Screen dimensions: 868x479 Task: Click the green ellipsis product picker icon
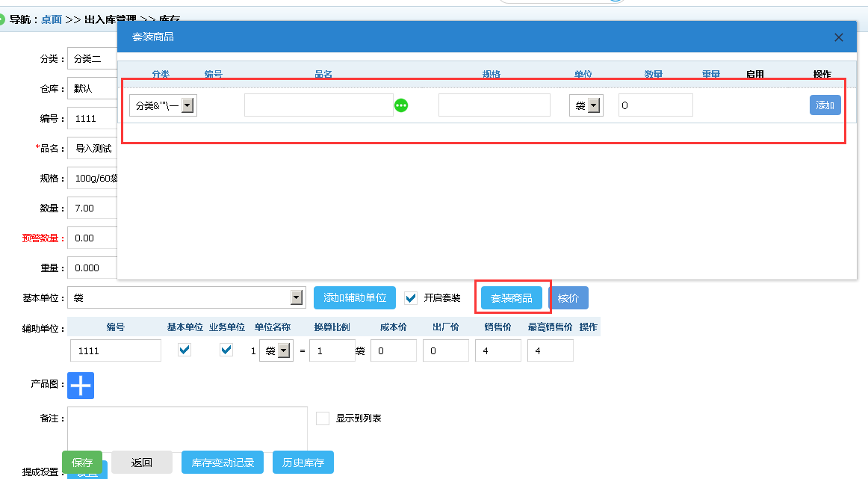(401, 105)
